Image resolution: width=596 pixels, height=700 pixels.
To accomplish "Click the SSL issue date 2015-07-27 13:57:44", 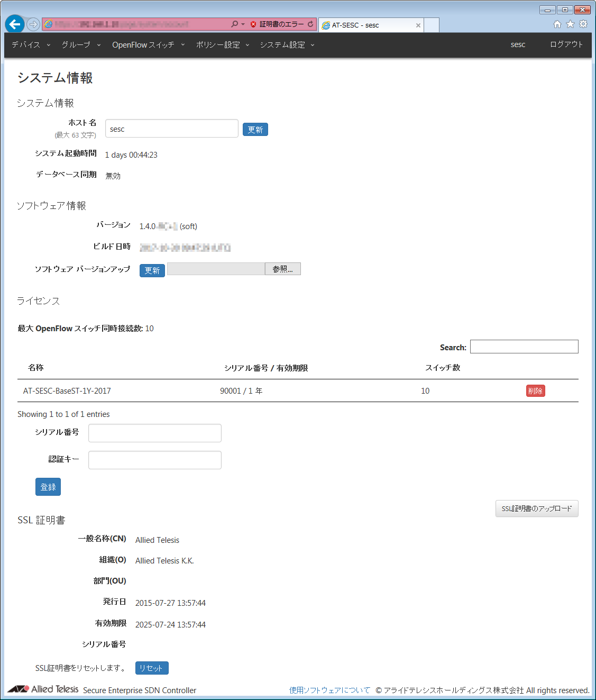I will [170, 603].
